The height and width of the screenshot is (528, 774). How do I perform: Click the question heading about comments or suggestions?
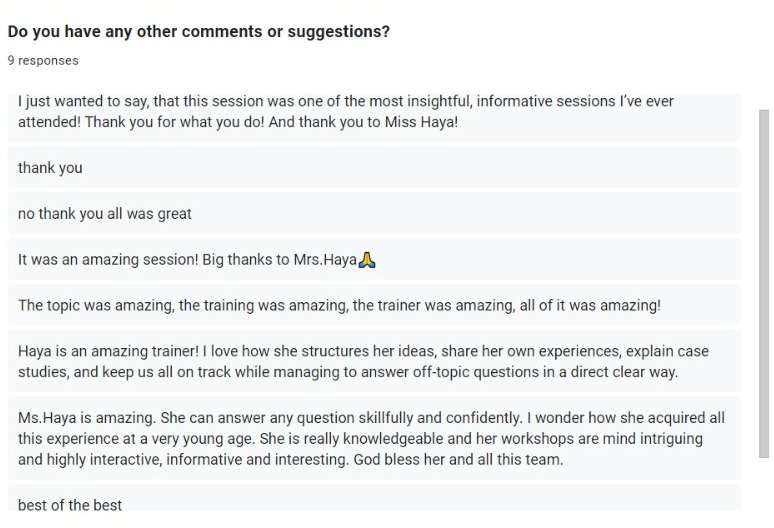198,31
